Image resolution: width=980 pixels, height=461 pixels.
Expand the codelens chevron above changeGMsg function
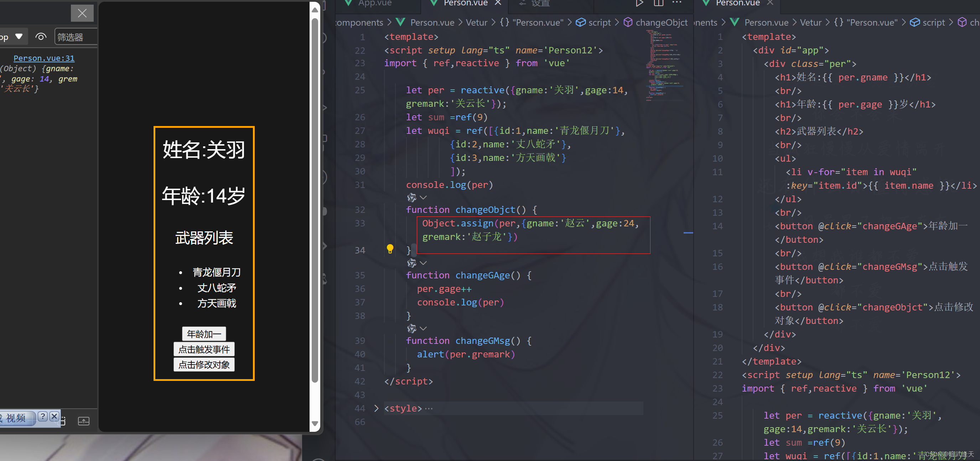(423, 328)
